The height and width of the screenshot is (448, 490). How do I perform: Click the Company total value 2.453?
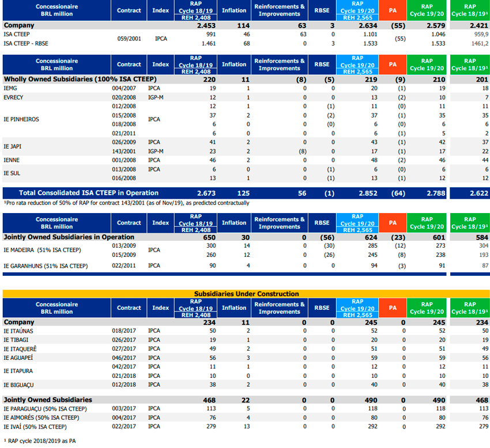pos(206,25)
